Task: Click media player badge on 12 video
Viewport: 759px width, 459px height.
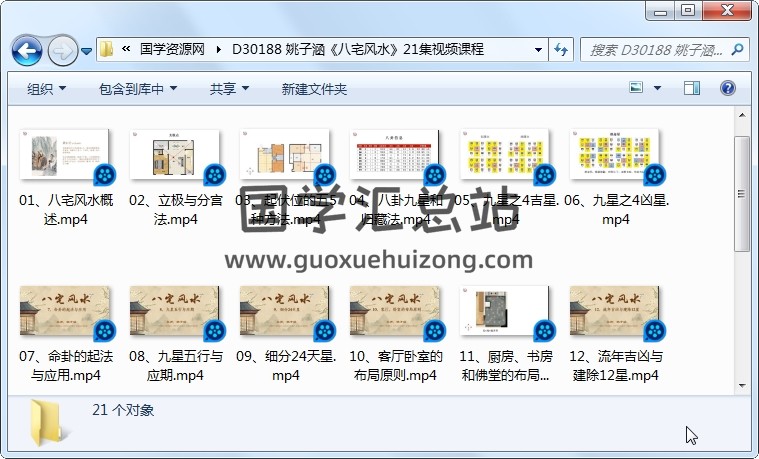Action: (654, 332)
